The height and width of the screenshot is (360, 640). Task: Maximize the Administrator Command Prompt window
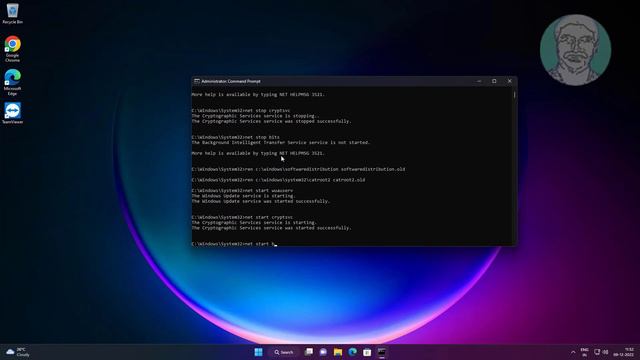pos(494,81)
